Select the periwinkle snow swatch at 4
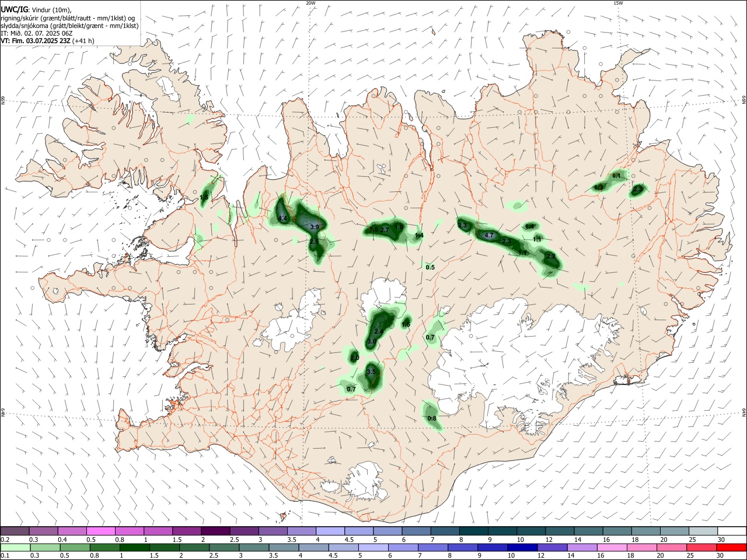The width and height of the screenshot is (747, 560). pyautogui.click(x=330, y=531)
